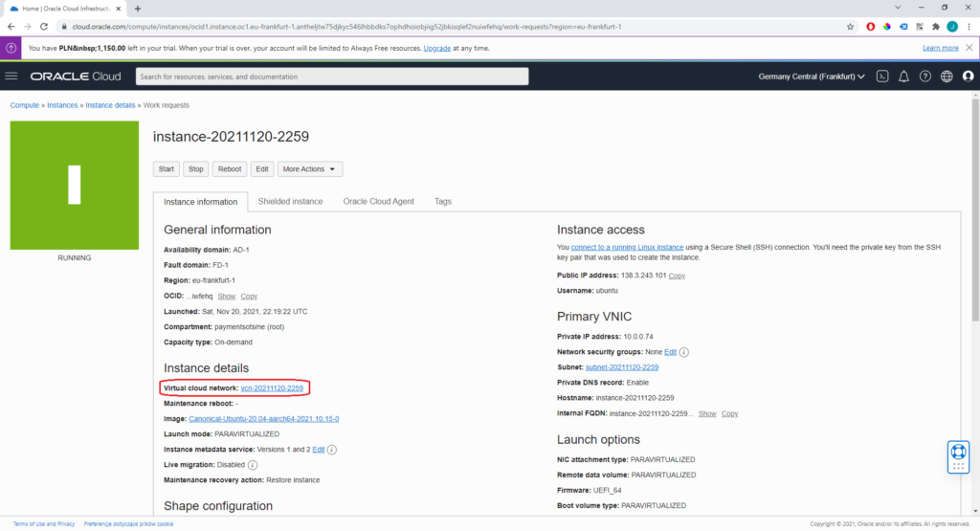Screen dimensions: 980x531
Task: Go back with the browser back arrow
Action: (11, 27)
